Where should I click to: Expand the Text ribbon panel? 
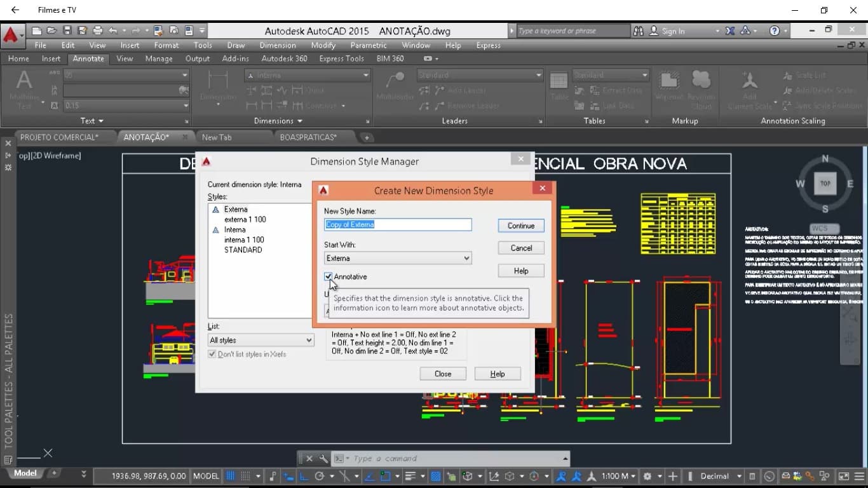(x=92, y=121)
